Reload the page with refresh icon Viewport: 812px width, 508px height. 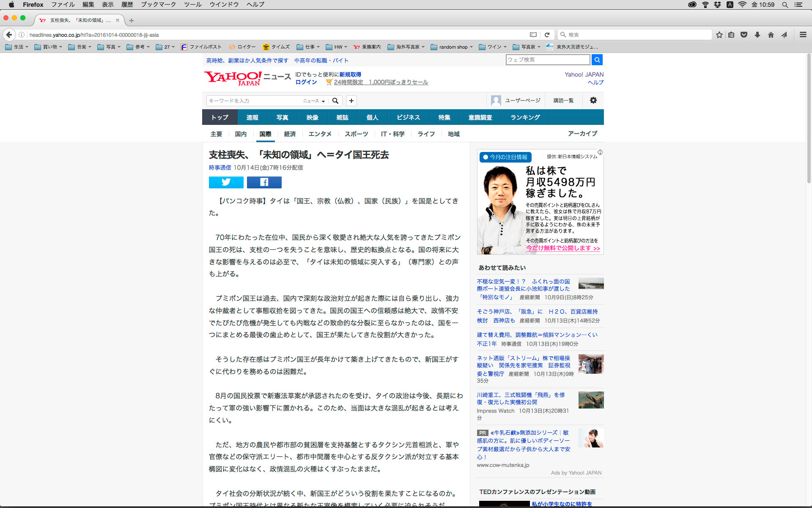pos(547,35)
